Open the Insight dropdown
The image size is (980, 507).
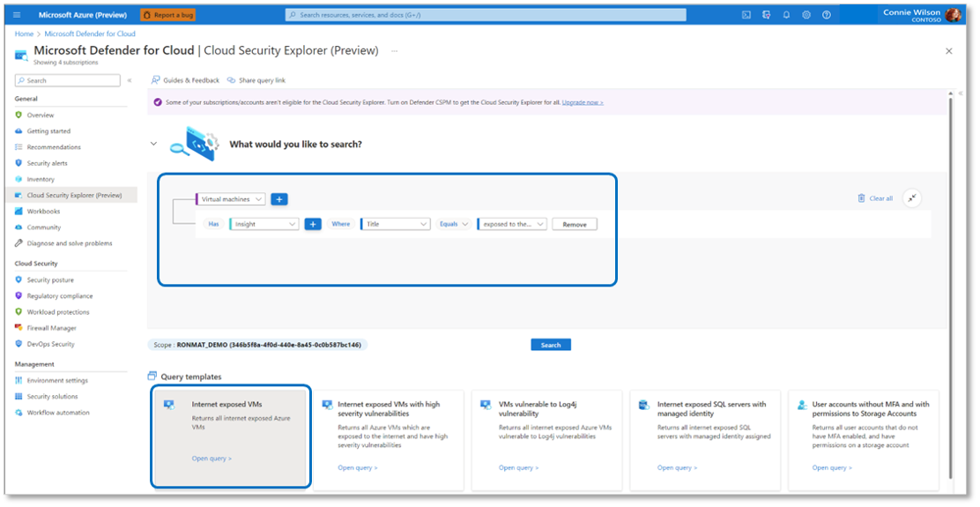point(264,224)
